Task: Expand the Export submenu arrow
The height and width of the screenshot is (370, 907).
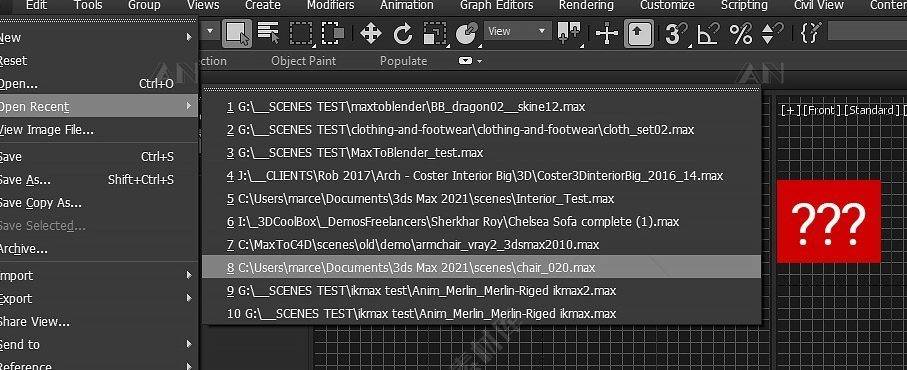Action: [x=189, y=298]
